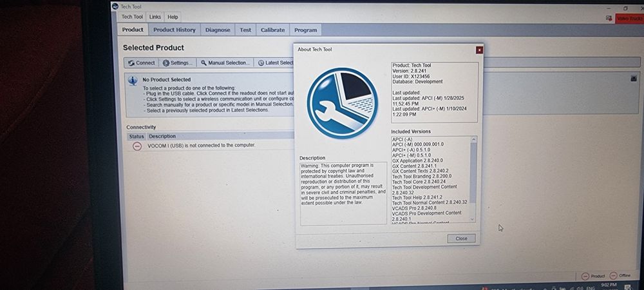Click the Status column header in Connectivity table
Image resolution: width=644 pixels, height=290 pixels.
(x=137, y=136)
